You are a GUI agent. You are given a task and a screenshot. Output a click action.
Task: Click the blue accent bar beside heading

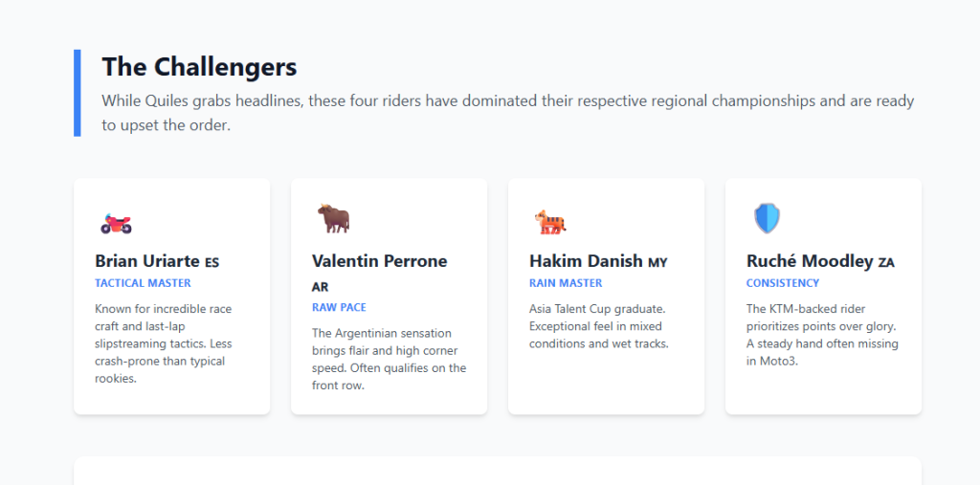78,93
